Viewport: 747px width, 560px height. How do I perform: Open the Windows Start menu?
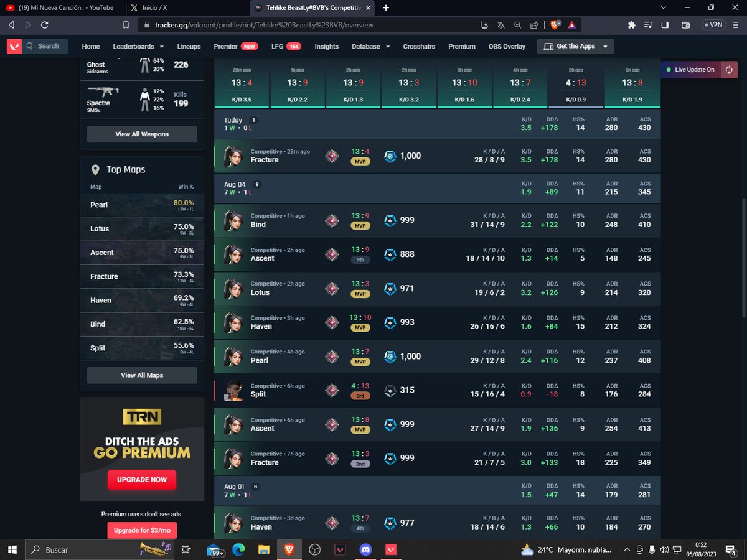click(x=12, y=549)
